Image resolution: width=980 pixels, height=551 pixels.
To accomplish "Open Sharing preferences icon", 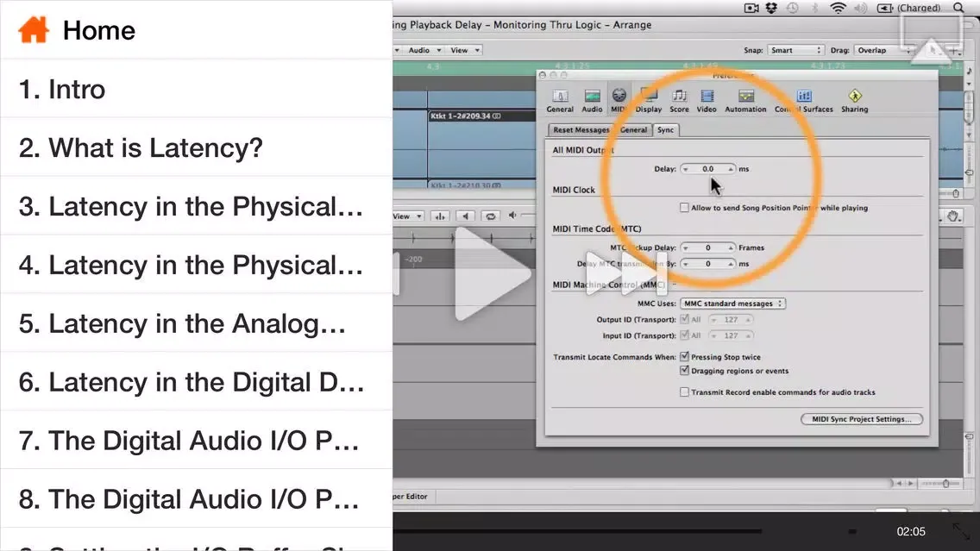I will click(x=854, y=101).
